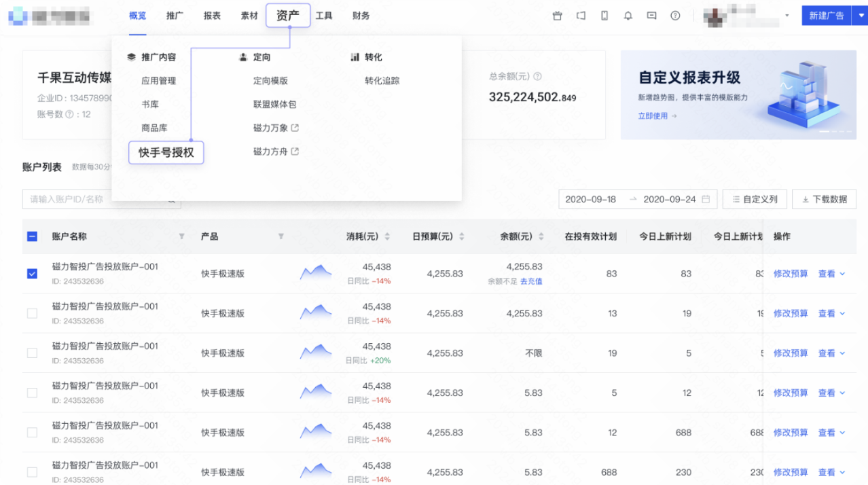Click 立即使用 link on the banner
This screenshot has height=485, width=868.
pyautogui.click(x=657, y=116)
